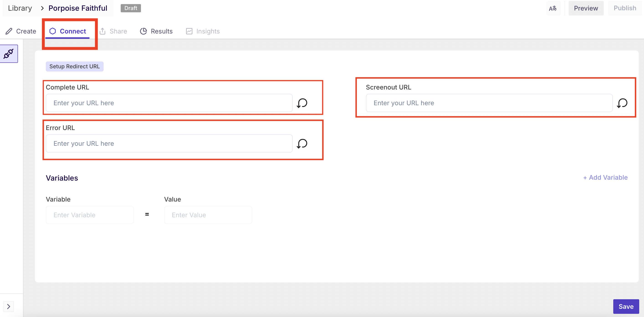Open the Create tab

[21, 31]
